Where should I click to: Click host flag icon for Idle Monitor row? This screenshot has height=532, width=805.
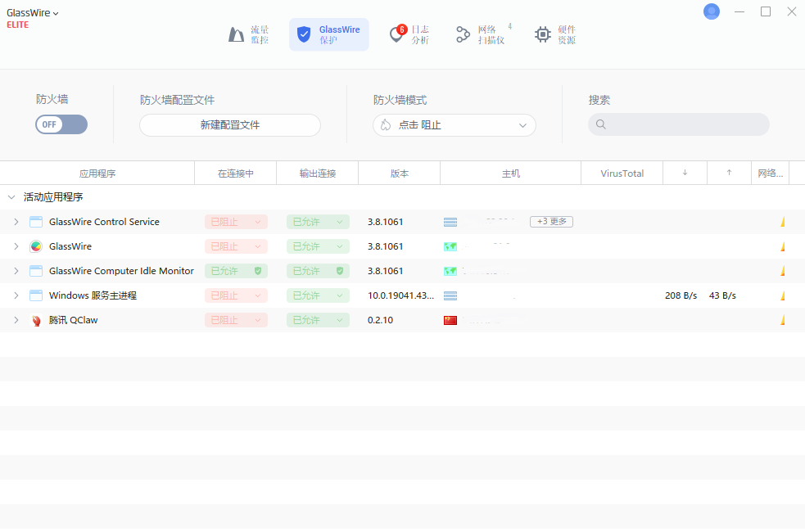[450, 272]
